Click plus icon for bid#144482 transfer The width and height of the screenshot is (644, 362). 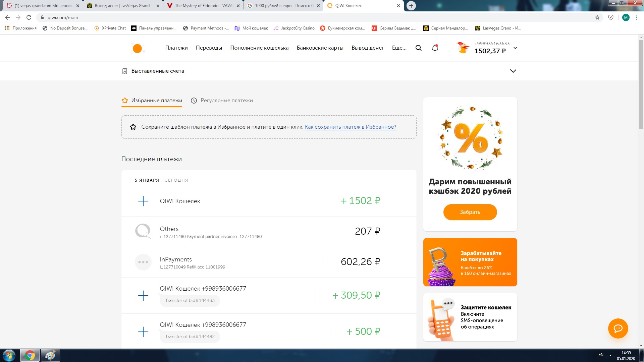143,332
